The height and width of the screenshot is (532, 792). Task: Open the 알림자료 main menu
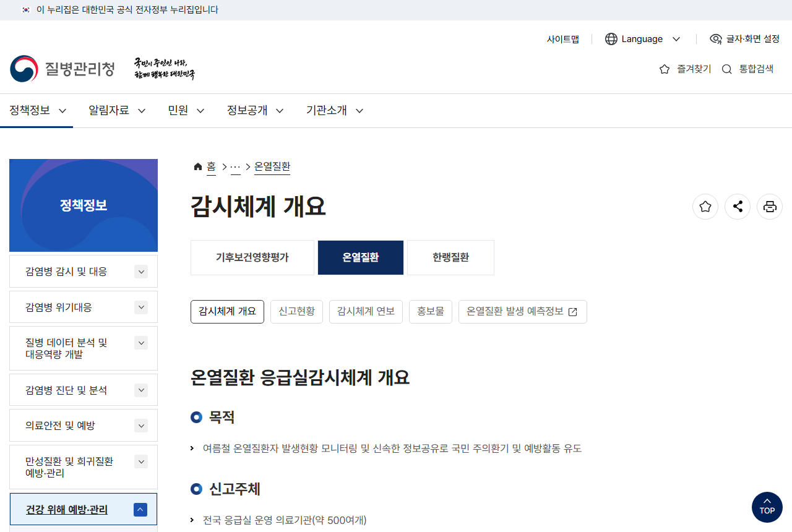pos(117,111)
